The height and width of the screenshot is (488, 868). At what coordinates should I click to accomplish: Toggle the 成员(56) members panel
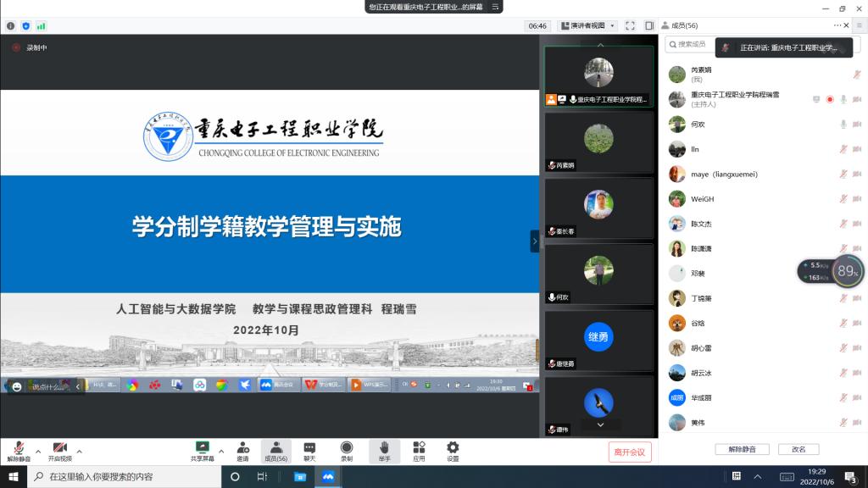[275, 450]
